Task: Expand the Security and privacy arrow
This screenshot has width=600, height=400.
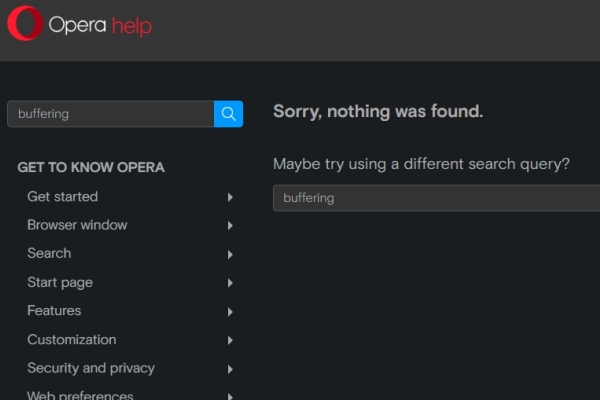Action: [x=230, y=369]
